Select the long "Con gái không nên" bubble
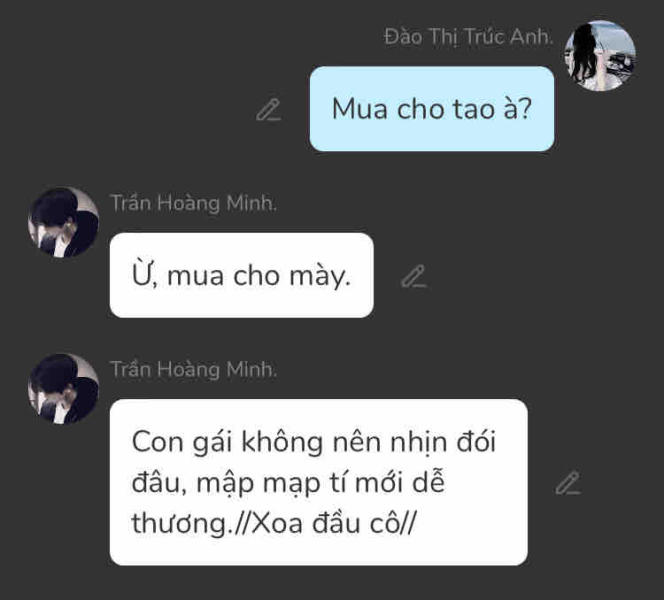 pyautogui.click(x=318, y=482)
